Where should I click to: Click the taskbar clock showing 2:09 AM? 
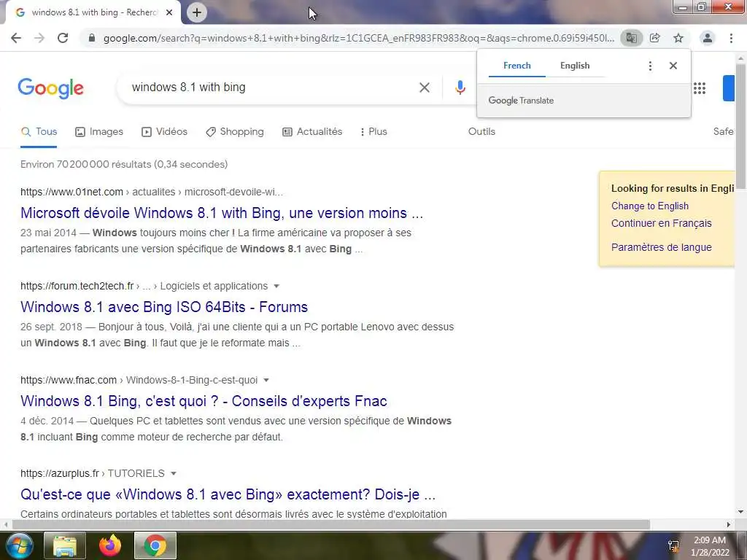coord(710,546)
